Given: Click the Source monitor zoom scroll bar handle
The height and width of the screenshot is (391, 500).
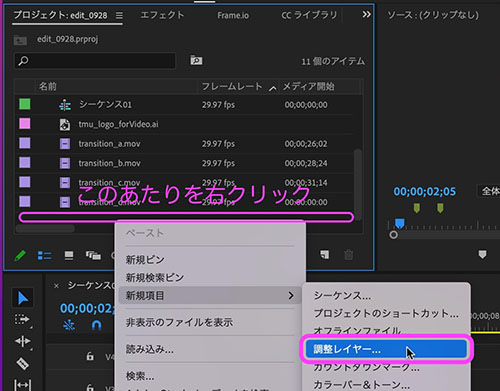Looking at the screenshot, I should tap(394, 235).
